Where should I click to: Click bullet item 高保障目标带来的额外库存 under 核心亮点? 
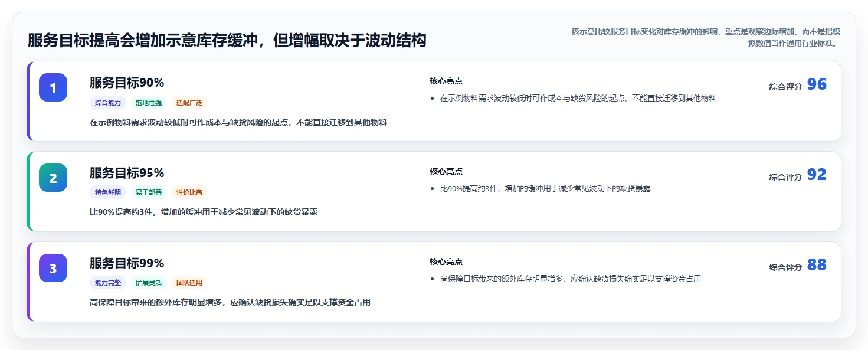pyautogui.click(x=570, y=279)
